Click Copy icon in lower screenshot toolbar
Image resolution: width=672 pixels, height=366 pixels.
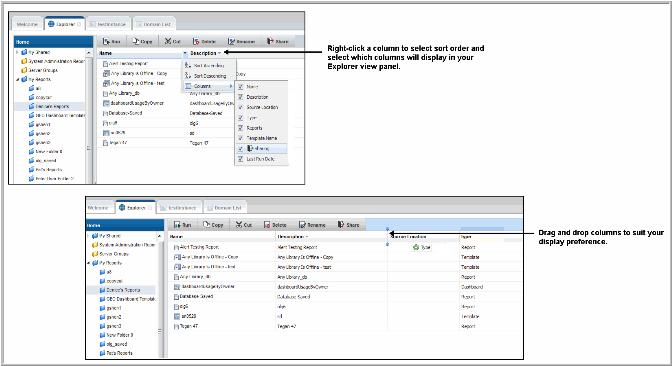pos(206,224)
